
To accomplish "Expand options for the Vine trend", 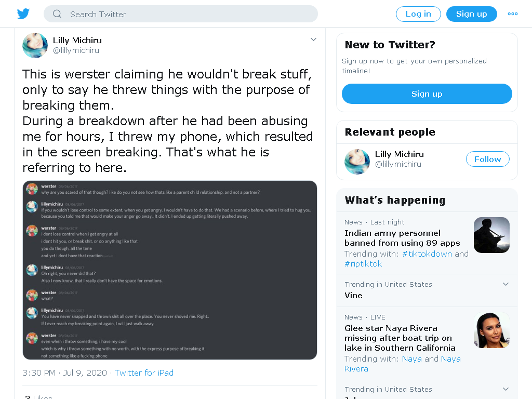I will point(506,284).
